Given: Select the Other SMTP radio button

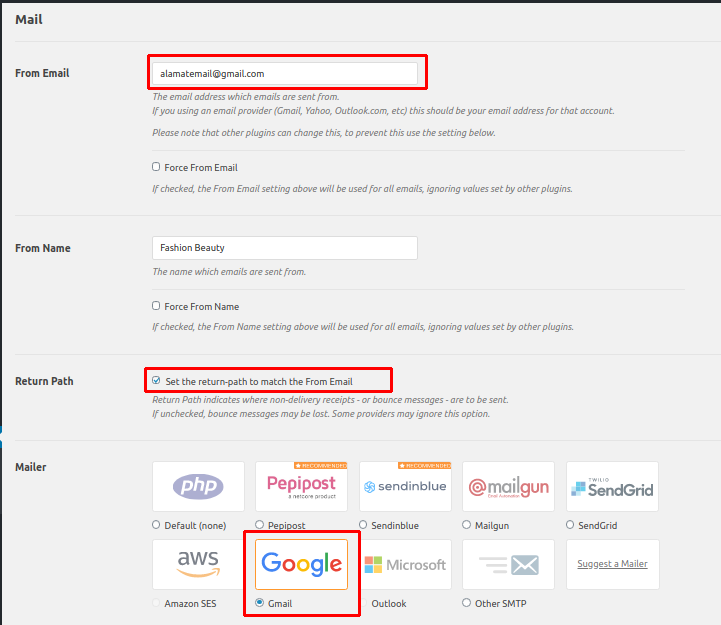Looking at the screenshot, I should 466,602.
